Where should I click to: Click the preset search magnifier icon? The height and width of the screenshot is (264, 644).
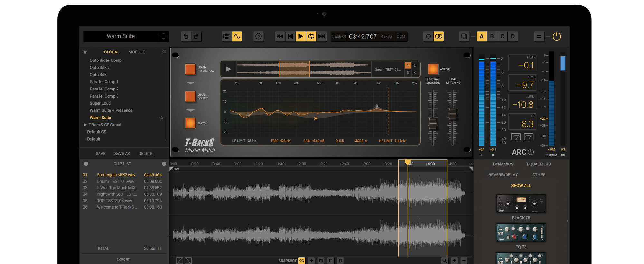pos(164,52)
